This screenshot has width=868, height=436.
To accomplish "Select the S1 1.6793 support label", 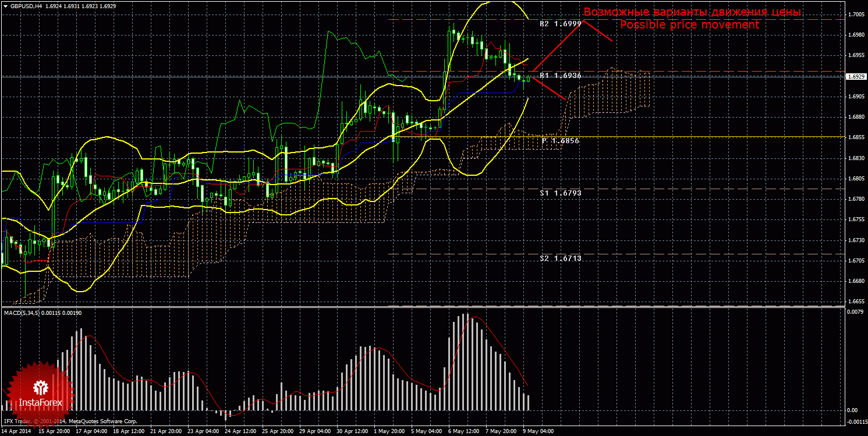I will click(559, 192).
